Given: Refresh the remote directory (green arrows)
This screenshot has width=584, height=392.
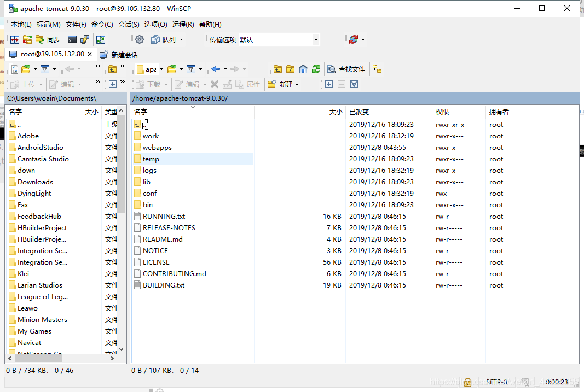Looking at the screenshot, I should coord(316,69).
